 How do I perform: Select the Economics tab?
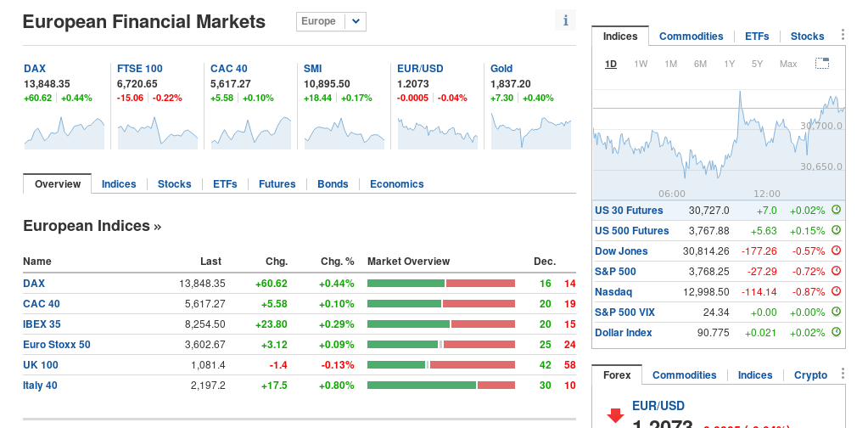[396, 184]
